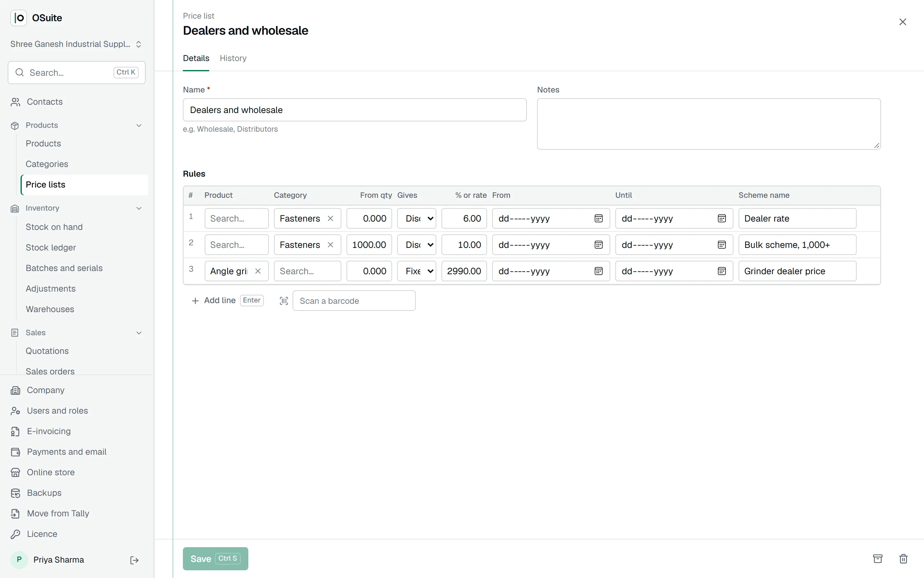
Task: Open the Until date calendar in row 3
Action: [721, 271]
